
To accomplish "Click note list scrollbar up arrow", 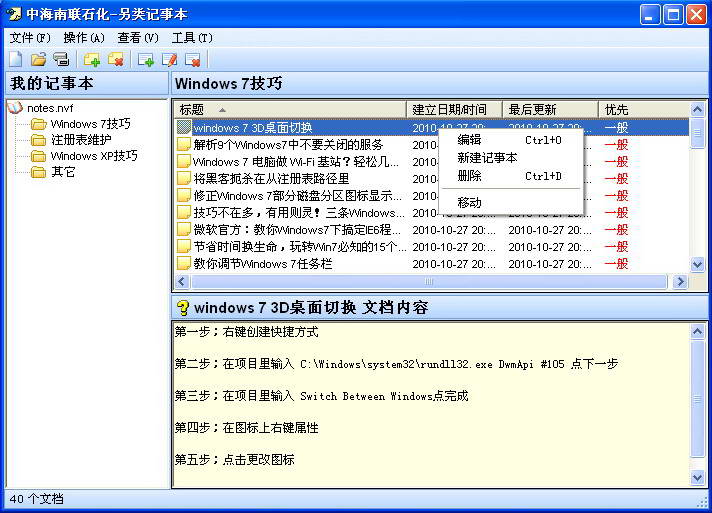I will click(697, 109).
